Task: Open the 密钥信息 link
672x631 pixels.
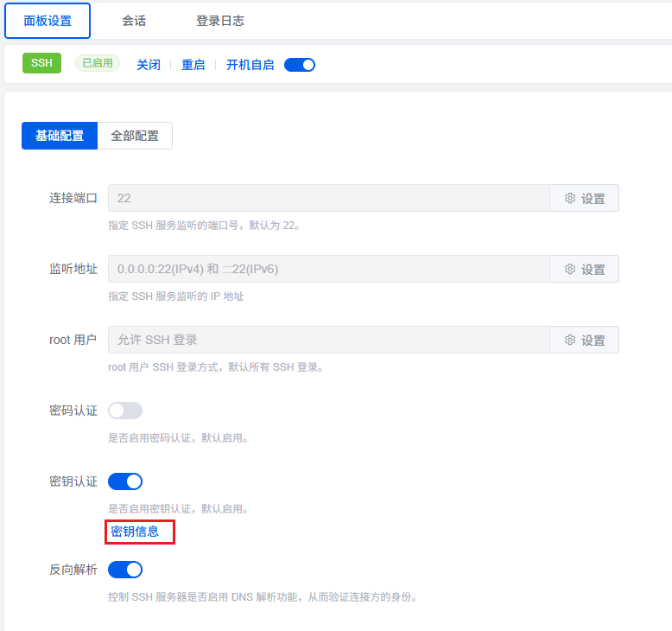Action: 136,532
